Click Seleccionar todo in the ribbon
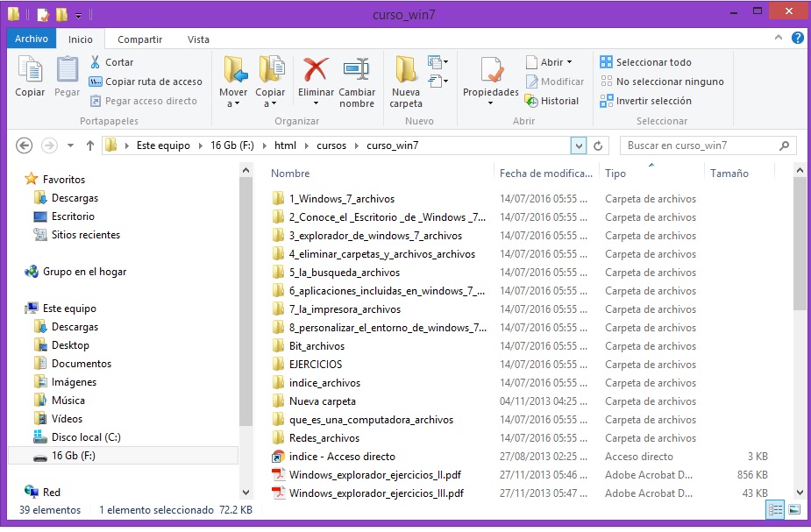811x532 pixels. pos(646,62)
